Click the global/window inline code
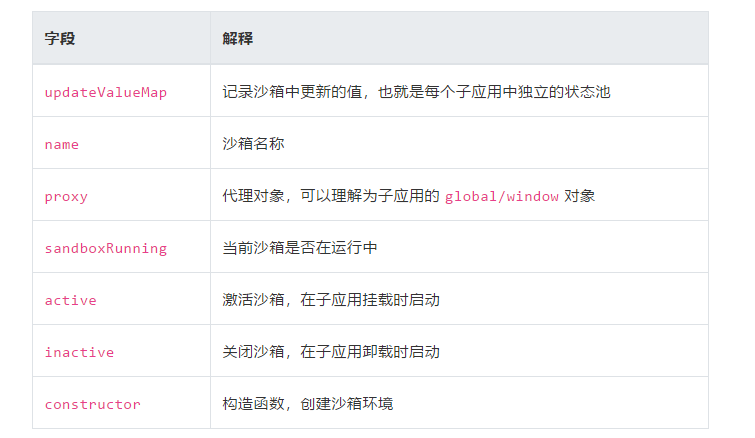Screen dimensions: 755x438 tap(501, 196)
